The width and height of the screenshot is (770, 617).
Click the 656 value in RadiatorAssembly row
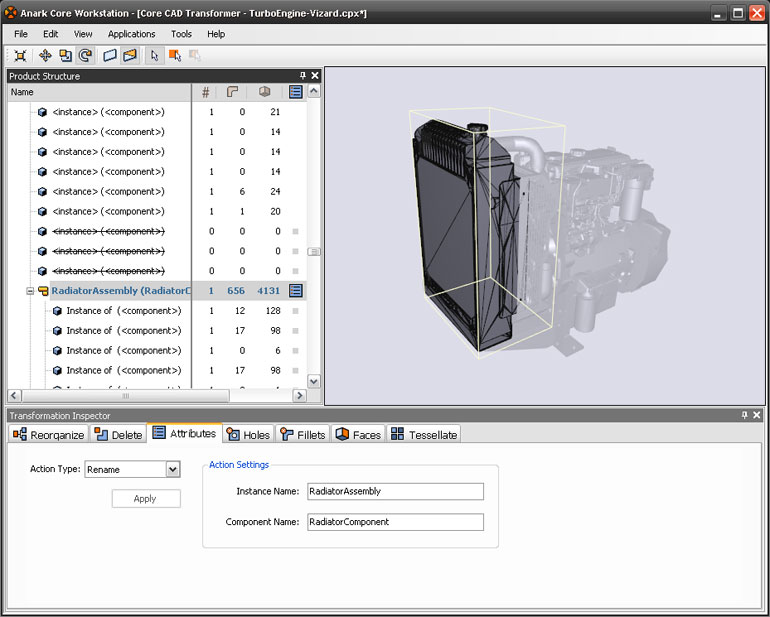[x=236, y=291]
